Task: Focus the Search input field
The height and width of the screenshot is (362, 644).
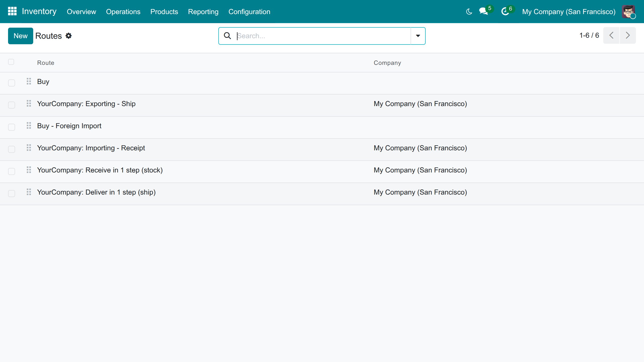Action: pyautogui.click(x=323, y=36)
